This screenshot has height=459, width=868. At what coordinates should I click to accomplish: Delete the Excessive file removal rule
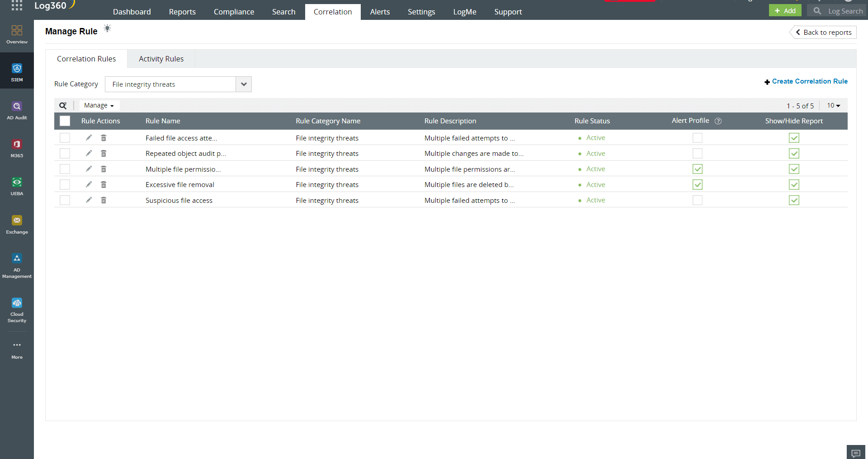click(104, 184)
